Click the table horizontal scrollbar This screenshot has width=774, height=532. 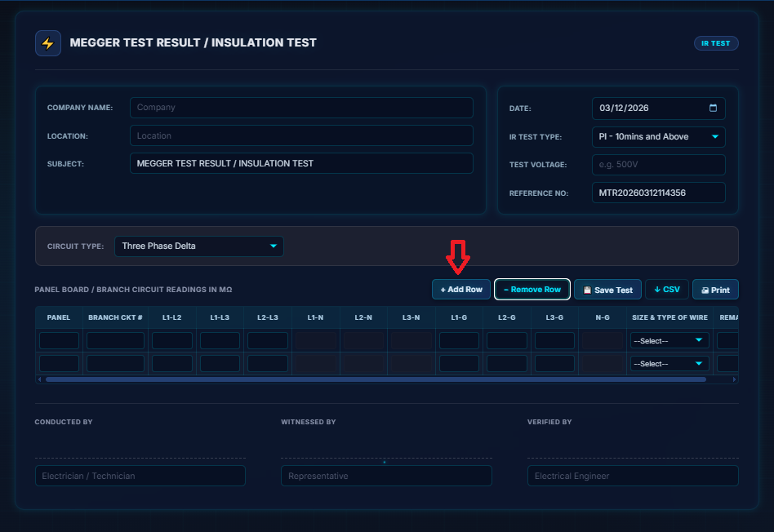pyautogui.click(x=376, y=379)
